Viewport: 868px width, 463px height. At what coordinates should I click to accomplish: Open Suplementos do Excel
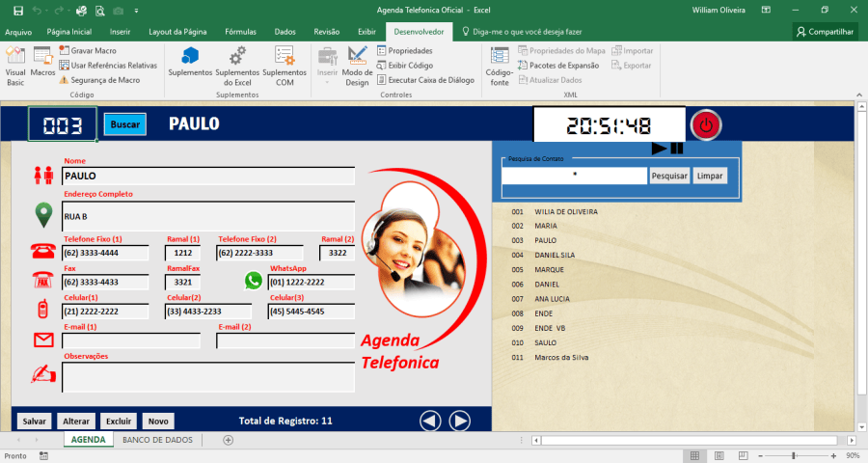237,67
